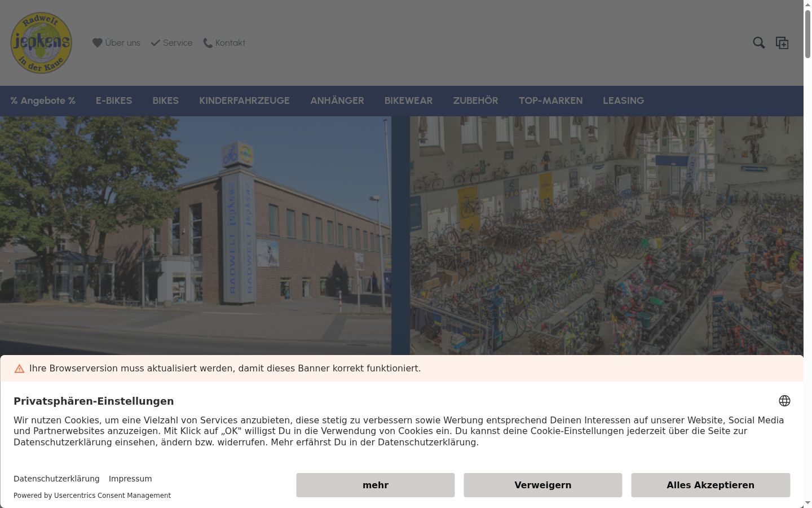
Task: Click the mehr button
Action: pos(376,485)
